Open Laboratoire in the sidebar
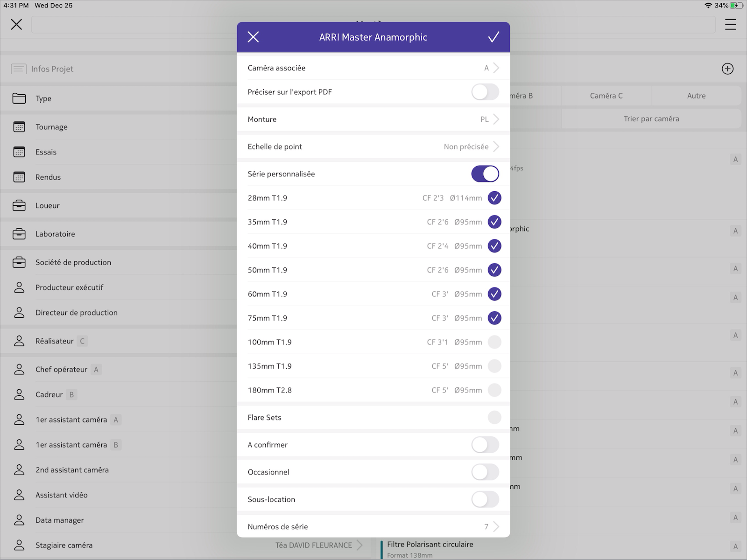This screenshot has height=560, width=747. pyautogui.click(x=119, y=234)
